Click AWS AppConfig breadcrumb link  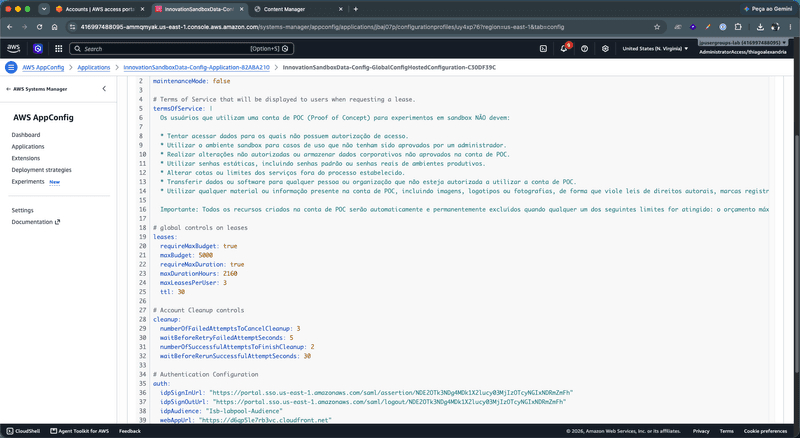(43, 67)
